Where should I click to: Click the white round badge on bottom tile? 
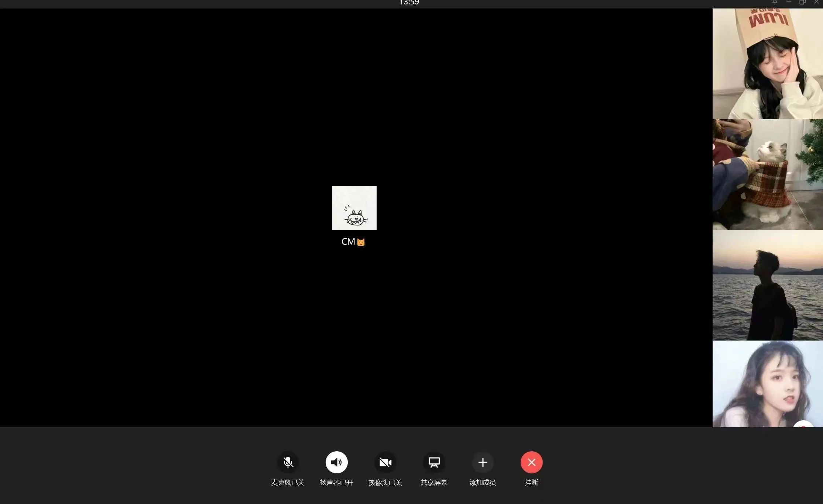[803, 424]
